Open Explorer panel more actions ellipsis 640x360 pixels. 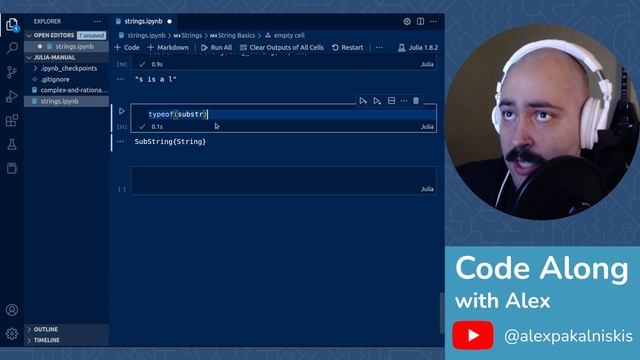pyautogui.click(x=97, y=21)
